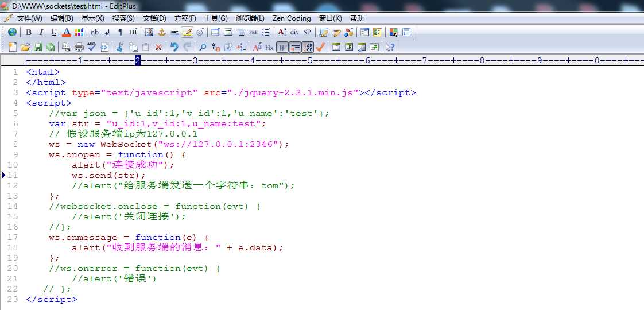Insert line break tag icon
Image resolution: width=644 pixels, height=310 pixels.
pyautogui.click(x=107, y=33)
